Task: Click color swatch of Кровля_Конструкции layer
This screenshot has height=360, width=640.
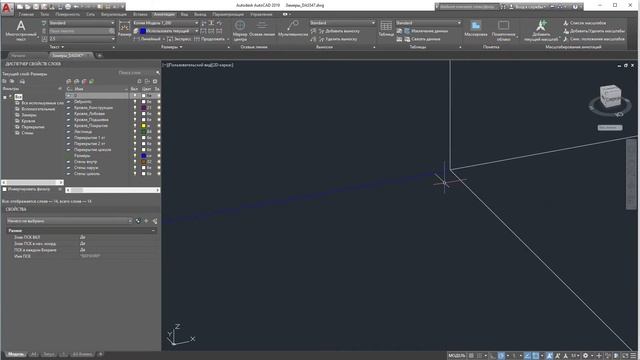Action: tap(144, 108)
